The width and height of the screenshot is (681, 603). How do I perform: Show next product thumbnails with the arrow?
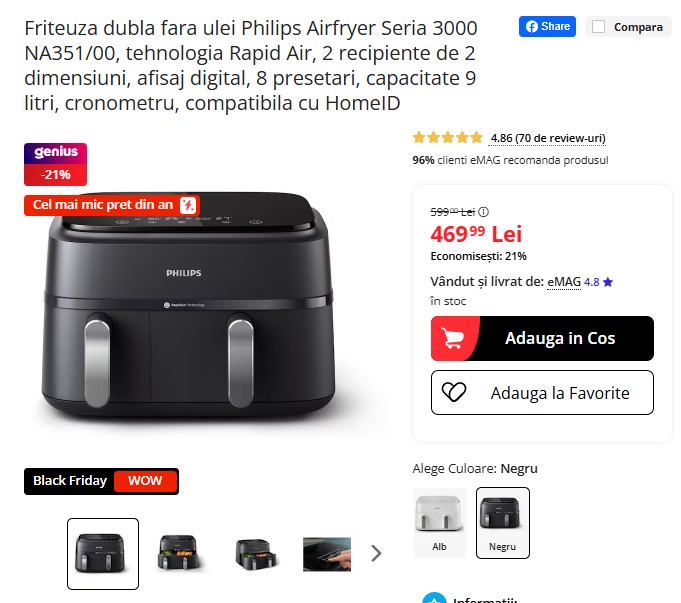[376, 553]
